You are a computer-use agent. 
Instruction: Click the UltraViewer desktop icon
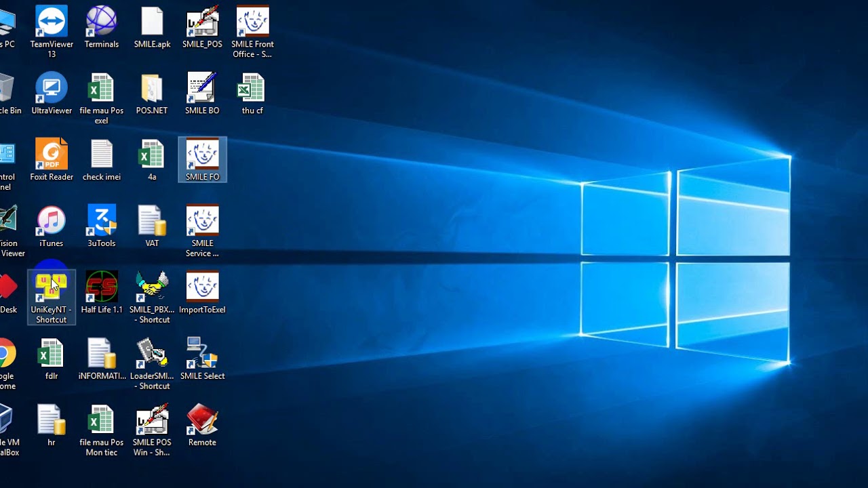[52, 94]
